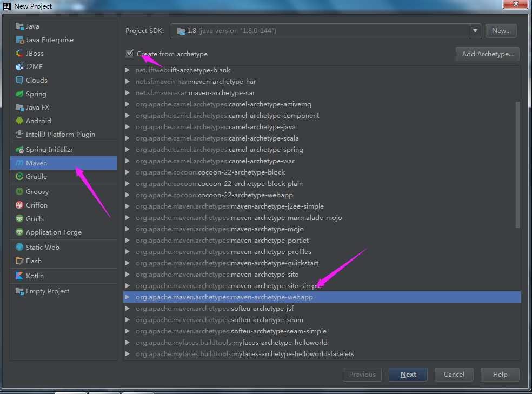Click the SDK folder icon in Project SDK field
The width and height of the screenshot is (532, 394).
click(181, 31)
